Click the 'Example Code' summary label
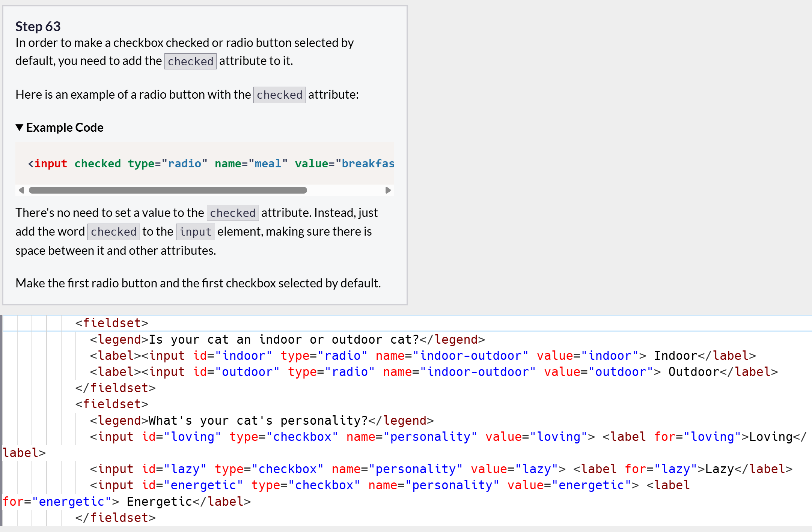This screenshot has height=532, width=812. pos(65,128)
